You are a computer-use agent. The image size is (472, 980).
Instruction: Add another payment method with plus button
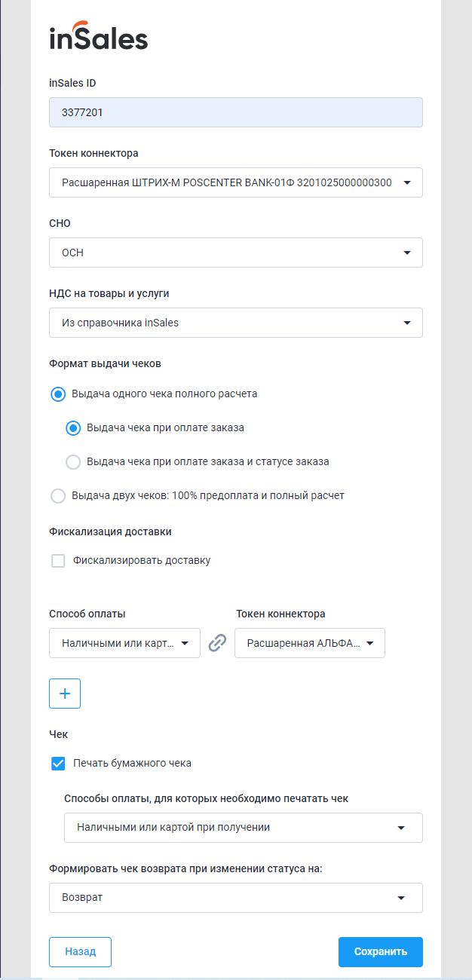(65, 694)
